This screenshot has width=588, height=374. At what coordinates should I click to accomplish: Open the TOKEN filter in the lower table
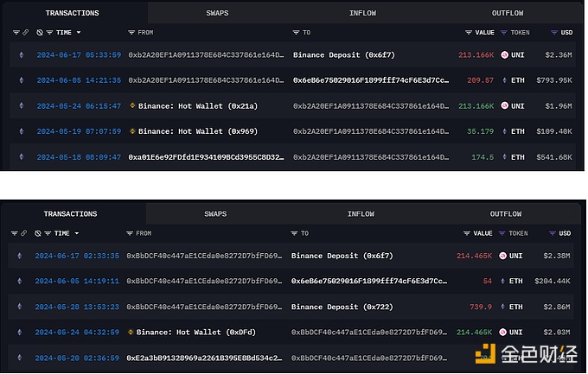click(502, 233)
